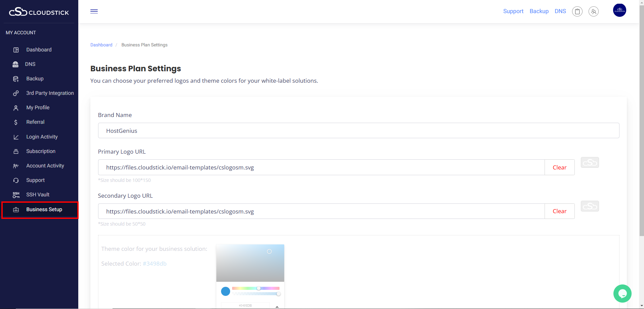Viewport: 644px width, 309px height.
Task: Open SSH Vault from sidebar
Action: point(38,195)
